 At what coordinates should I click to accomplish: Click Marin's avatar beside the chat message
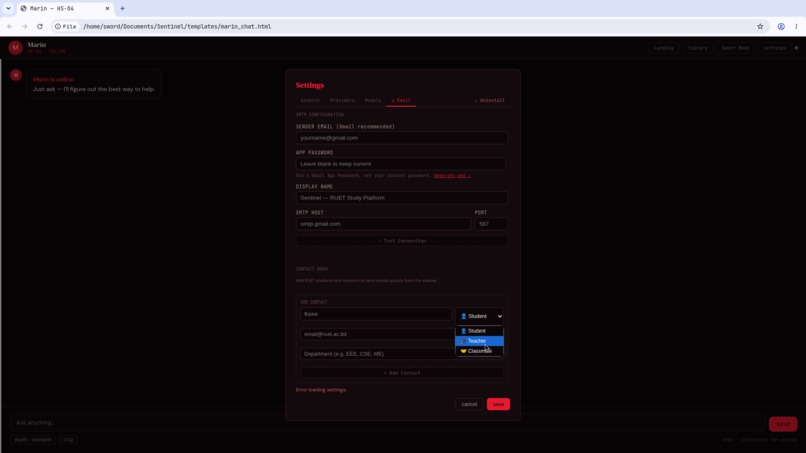click(x=16, y=75)
